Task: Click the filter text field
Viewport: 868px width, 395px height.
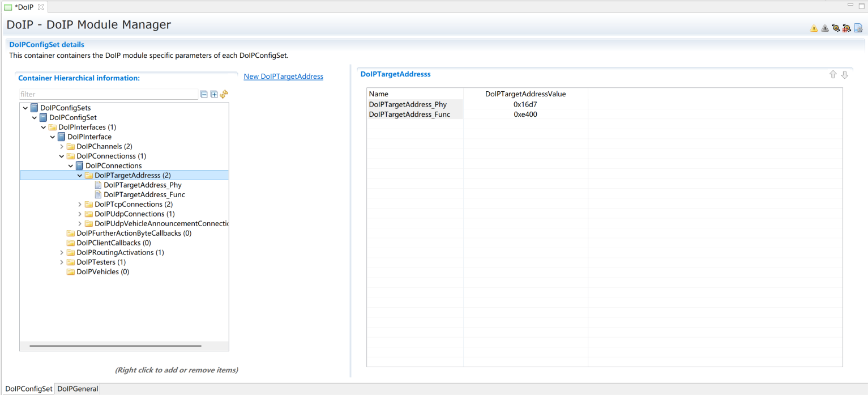Action: point(108,94)
